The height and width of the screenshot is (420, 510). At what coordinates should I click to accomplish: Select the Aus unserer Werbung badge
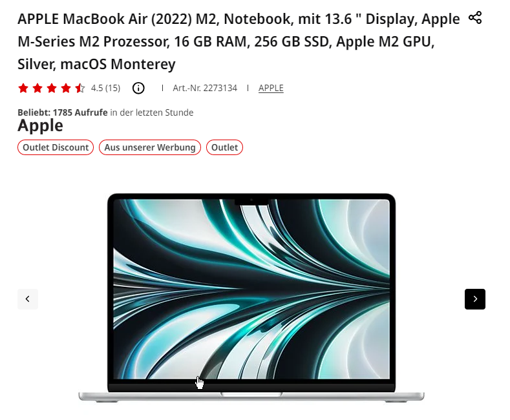[x=150, y=147]
